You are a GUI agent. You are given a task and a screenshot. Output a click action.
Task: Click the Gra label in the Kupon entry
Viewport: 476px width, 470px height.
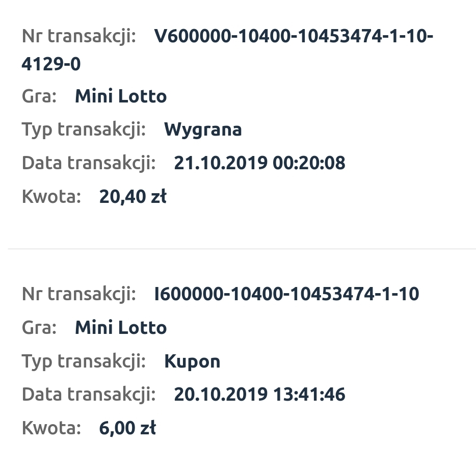click(x=39, y=328)
